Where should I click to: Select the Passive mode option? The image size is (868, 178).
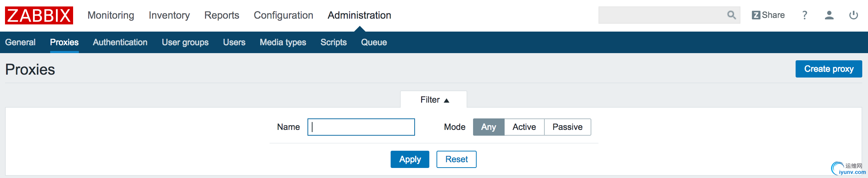tap(567, 127)
